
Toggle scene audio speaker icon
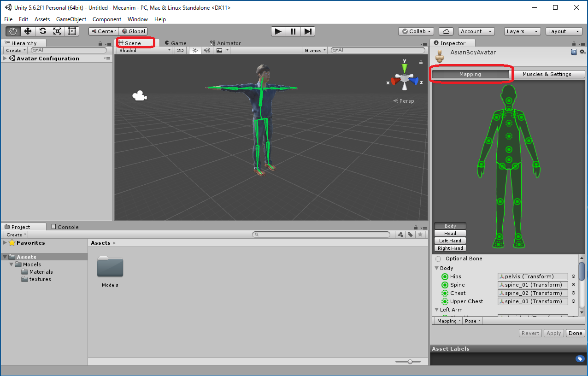point(207,50)
